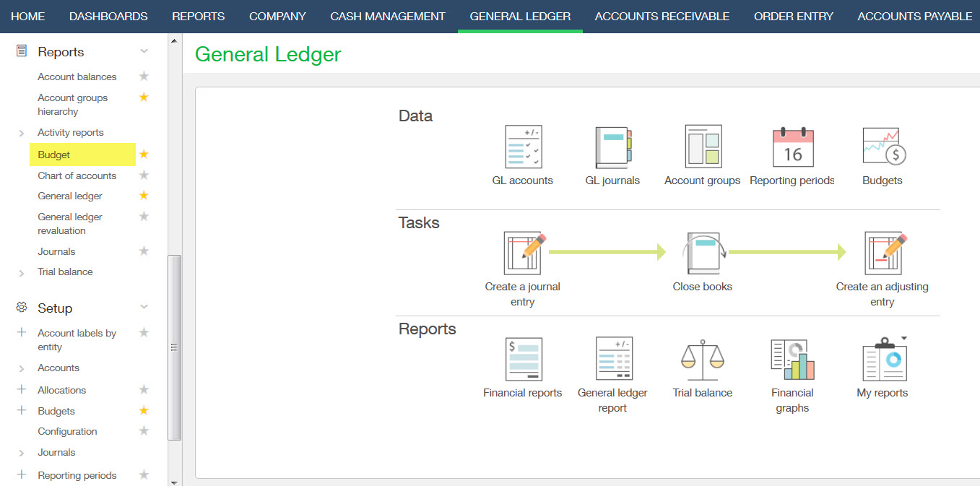
Task: Open the Budgets chart icon
Action: tap(883, 147)
